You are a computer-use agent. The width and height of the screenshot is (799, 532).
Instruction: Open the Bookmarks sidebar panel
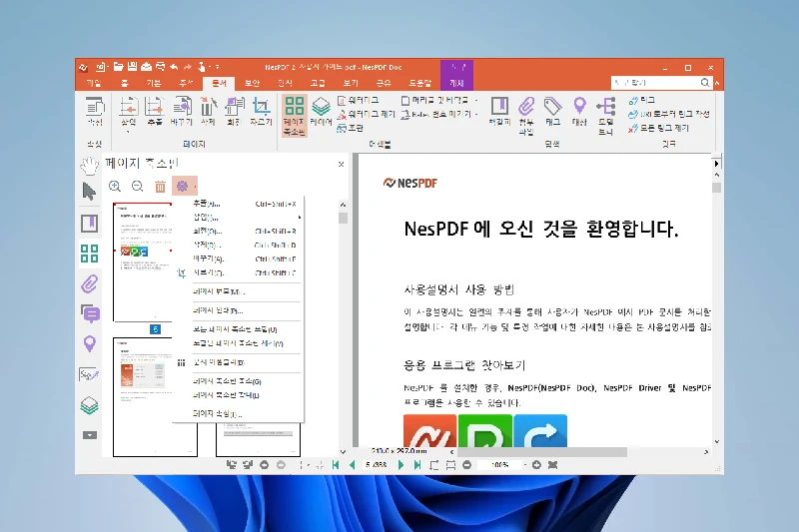[89, 223]
